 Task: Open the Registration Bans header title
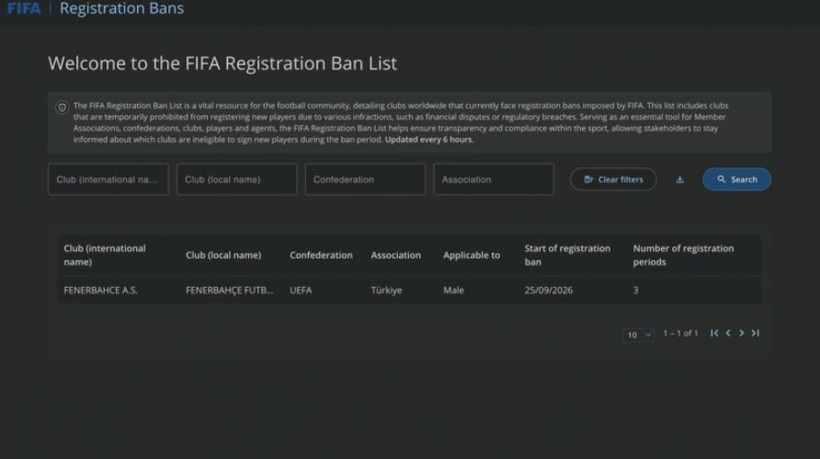click(121, 8)
